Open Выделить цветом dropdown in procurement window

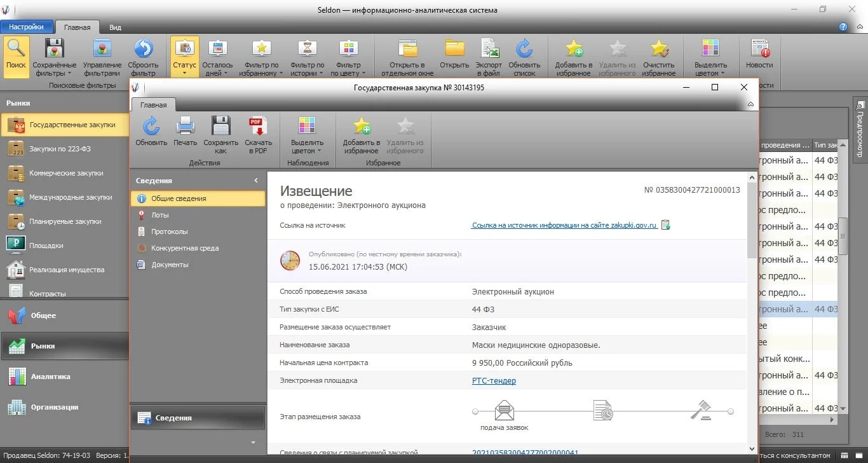point(308,134)
